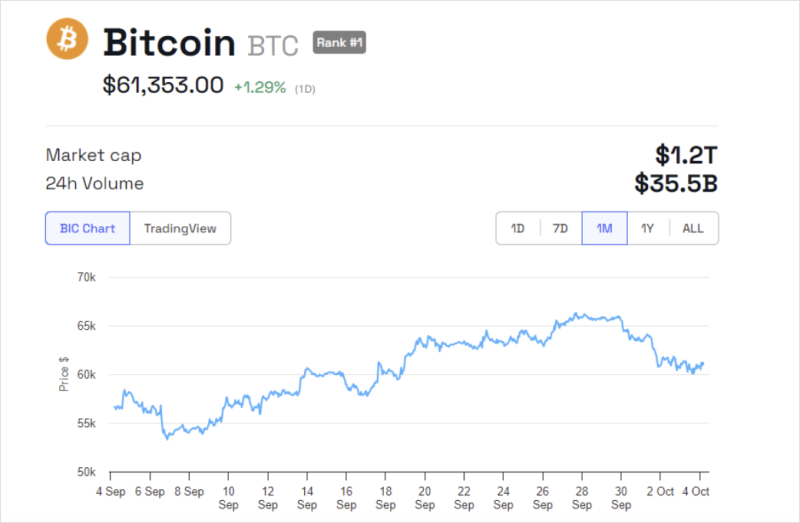Screen dimensions: 800x523
Task: Click the 4 Oct date label
Action: 698,491
